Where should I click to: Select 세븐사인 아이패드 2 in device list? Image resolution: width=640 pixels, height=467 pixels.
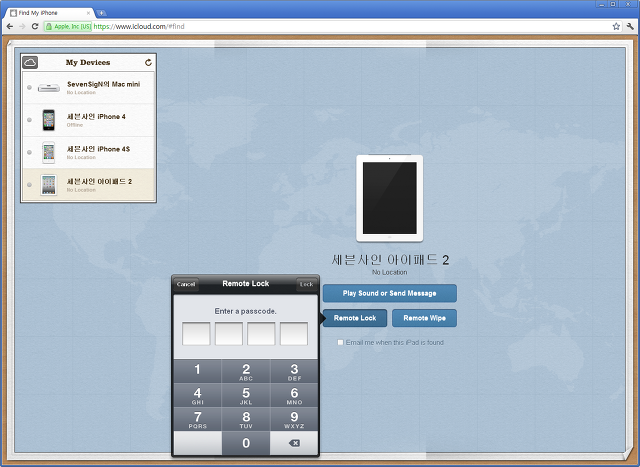click(89, 185)
